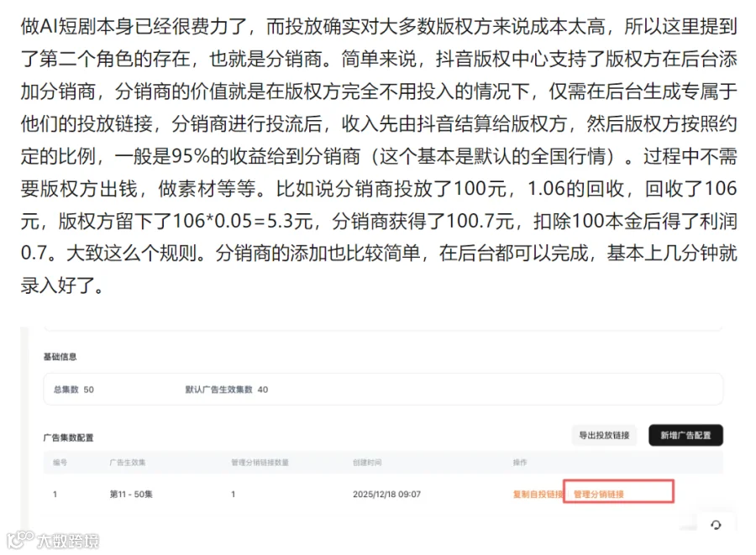Click the 操作 column header
Image resolution: width=756 pixels, height=555 pixels.
520,463
